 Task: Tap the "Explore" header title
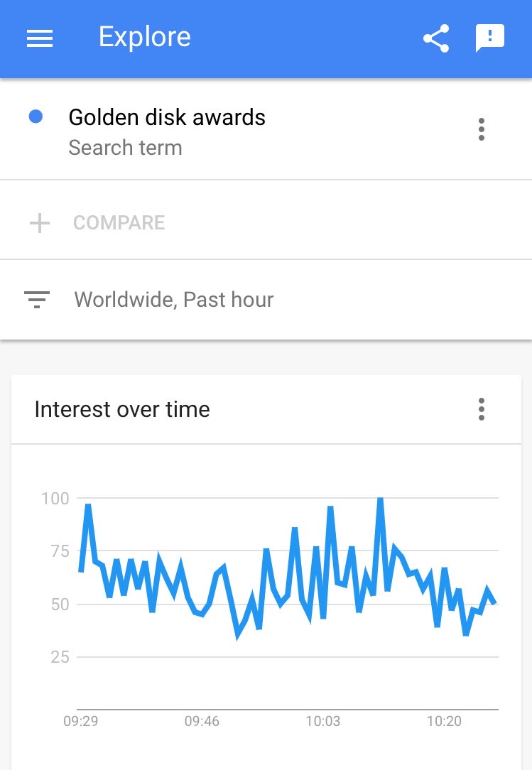[x=144, y=37]
